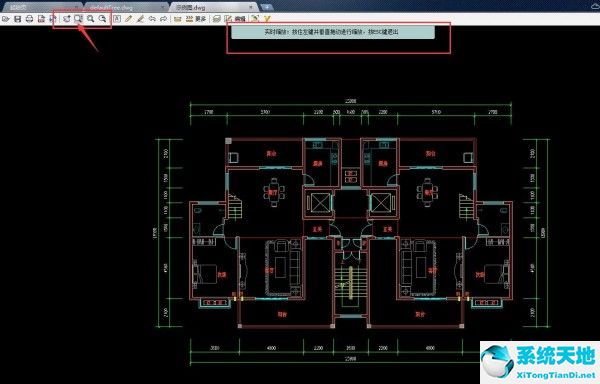Click the redo arrow icon
The height and width of the screenshot is (384, 600).
pos(164,18)
